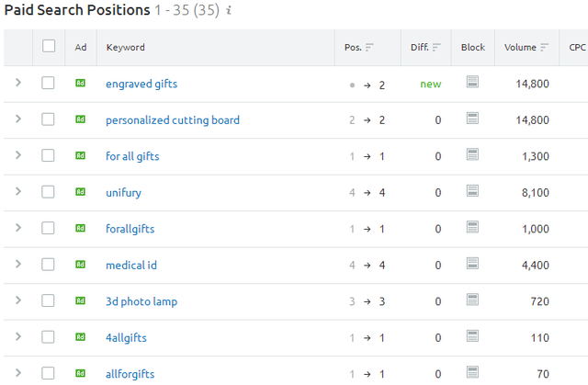Click the Ad icon for 3d photo lamp
The height and width of the screenshot is (385, 588).
80,300
